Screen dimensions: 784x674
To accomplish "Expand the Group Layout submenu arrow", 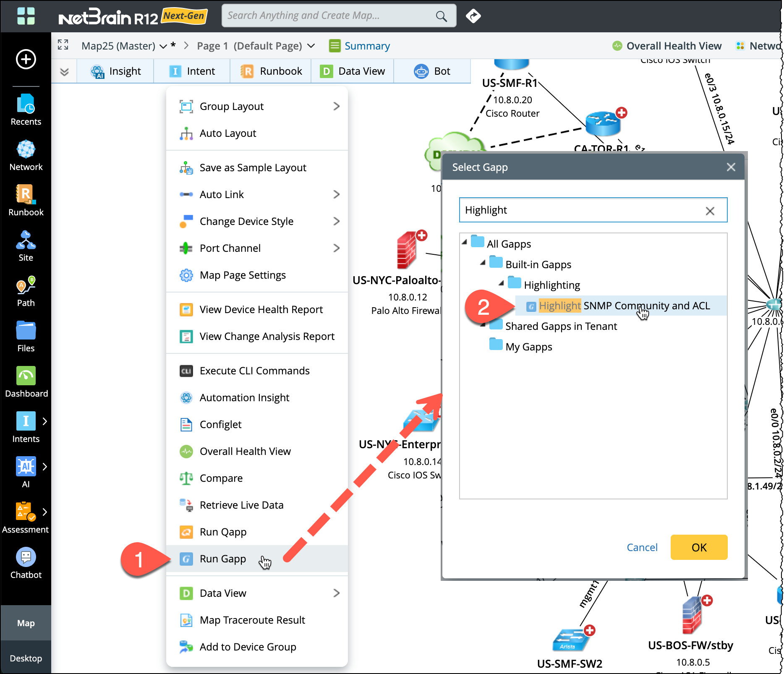I will pyautogui.click(x=336, y=106).
